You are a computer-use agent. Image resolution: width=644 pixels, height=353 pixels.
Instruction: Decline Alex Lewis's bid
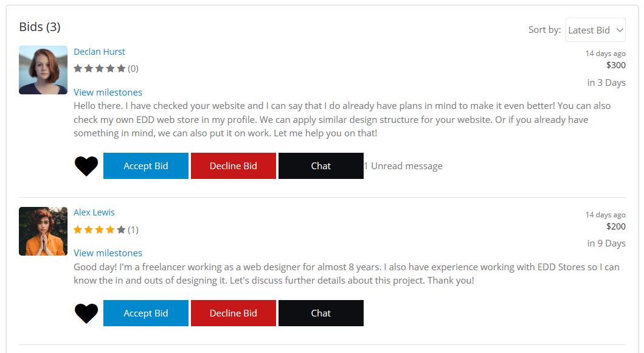[x=234, y=313]
